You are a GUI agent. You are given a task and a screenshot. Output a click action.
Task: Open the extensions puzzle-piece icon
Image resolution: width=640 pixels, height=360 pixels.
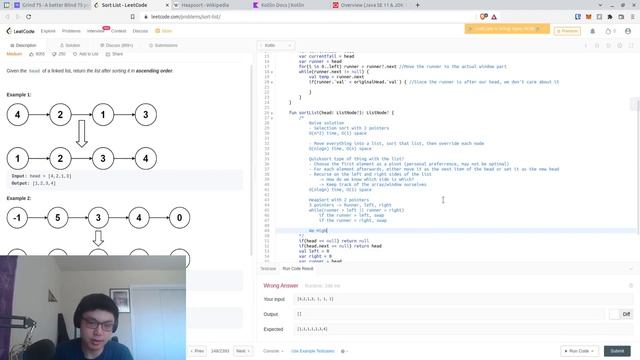coord(610,17)
